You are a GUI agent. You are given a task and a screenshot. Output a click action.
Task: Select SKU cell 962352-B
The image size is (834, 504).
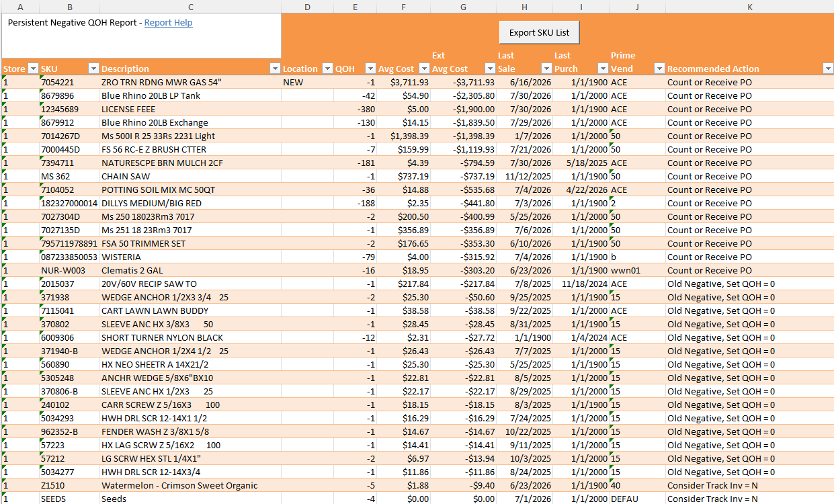coord(69,431)
